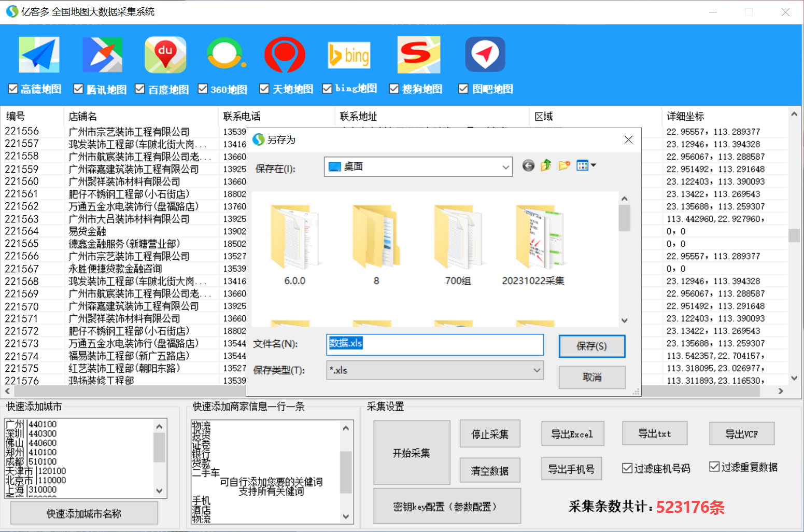Select the 图吧地图 map icon
This screenshot has width=804, height=532.
pyautogui.click(x=485, y=54)
